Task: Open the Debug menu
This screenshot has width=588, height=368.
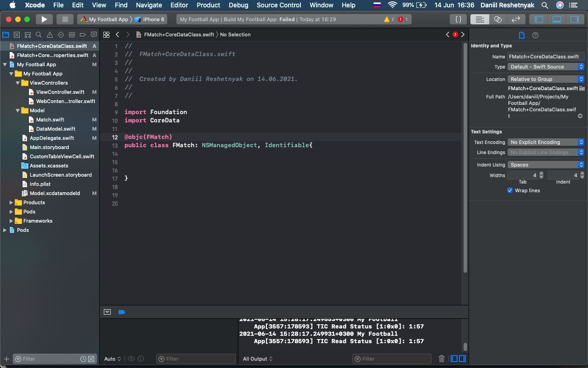Action: tap(238, 5)
